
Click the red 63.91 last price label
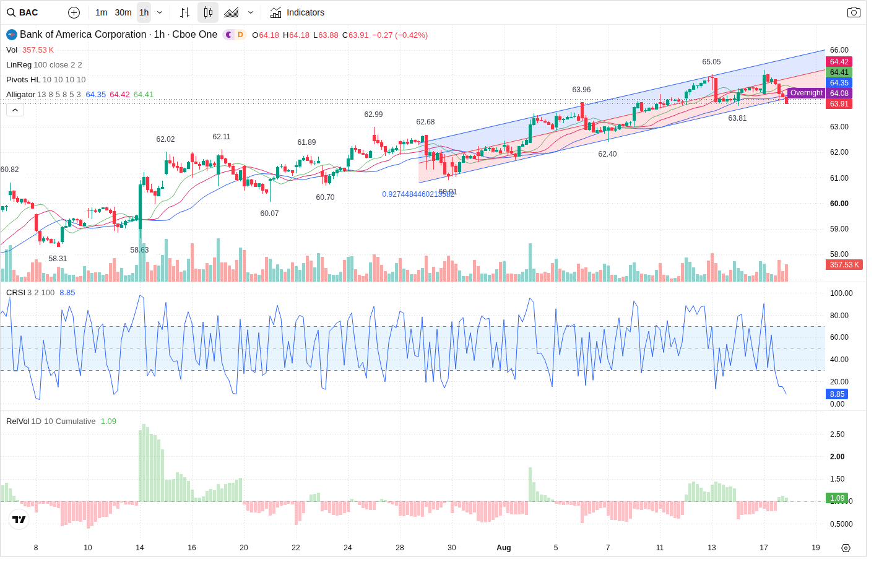(x=839, y=104)
